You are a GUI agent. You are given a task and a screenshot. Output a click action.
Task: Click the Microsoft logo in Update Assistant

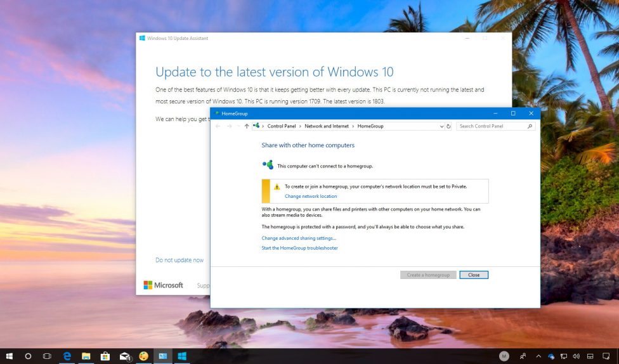pyautogui.click(x=163, y=285)
